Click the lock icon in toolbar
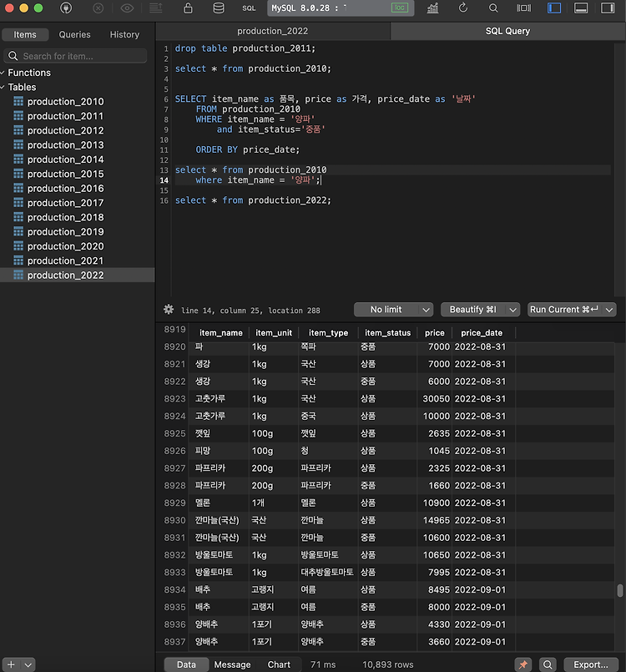The image size is (626, 672). pos(188,8)
